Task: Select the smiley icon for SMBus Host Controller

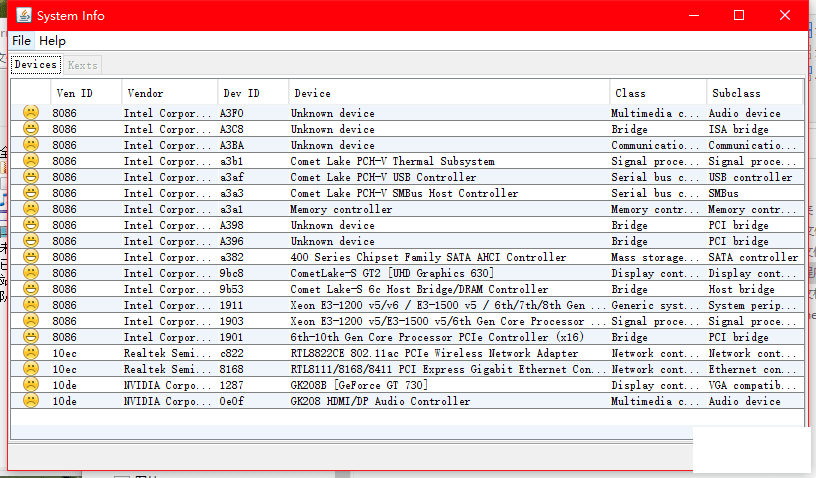Action: tap(31, 192)
